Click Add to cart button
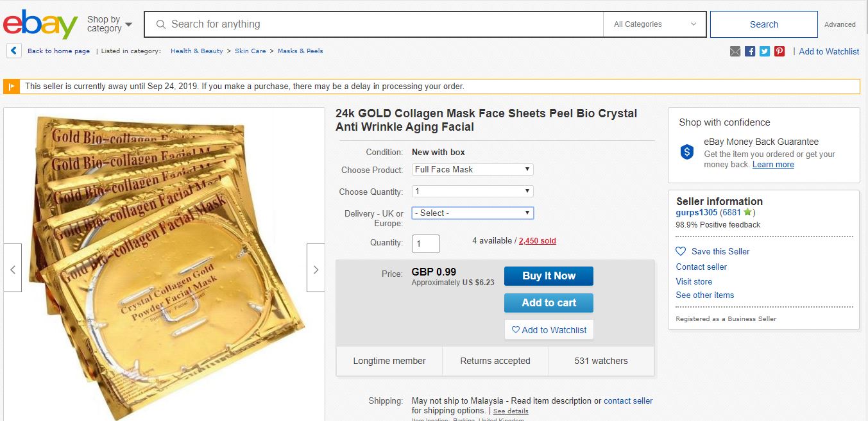Viewport: 868px width, 421px height. [x=549, y=303]
